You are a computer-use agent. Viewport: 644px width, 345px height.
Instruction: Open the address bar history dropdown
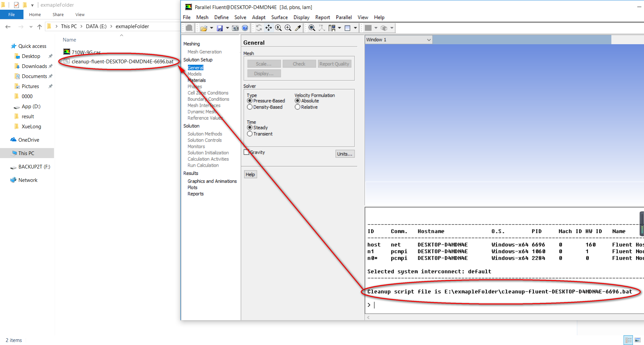tap(31, 26)
